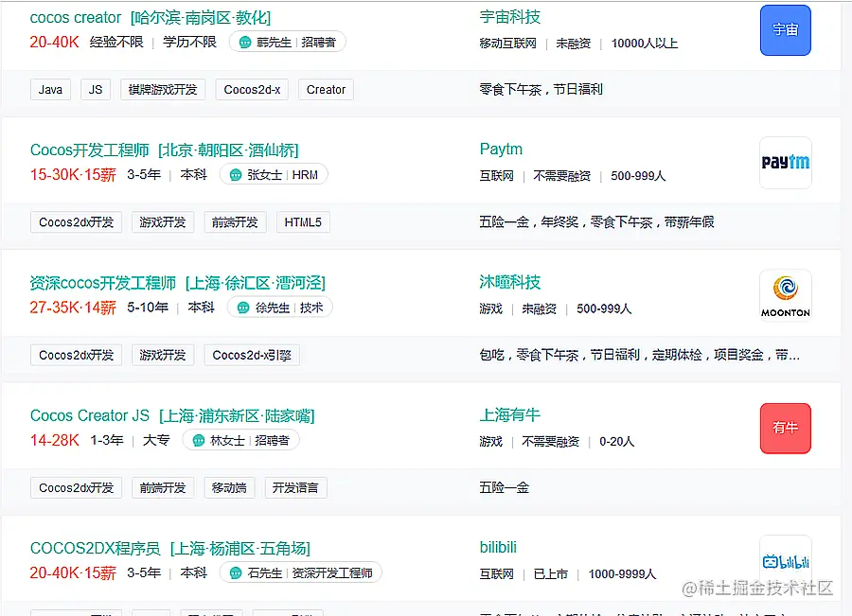Select 游戏开发 tag under 沐瞳科技 job
This screenshot has width=852, height=616.
click(x=163, y=355)
